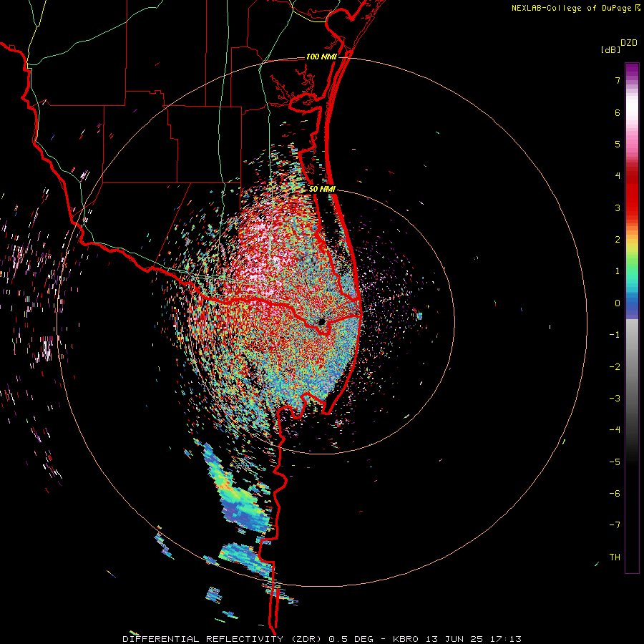Screen dimensions: 644x644
Task: Click the 0 scale value
Action: tap(618, 303)
